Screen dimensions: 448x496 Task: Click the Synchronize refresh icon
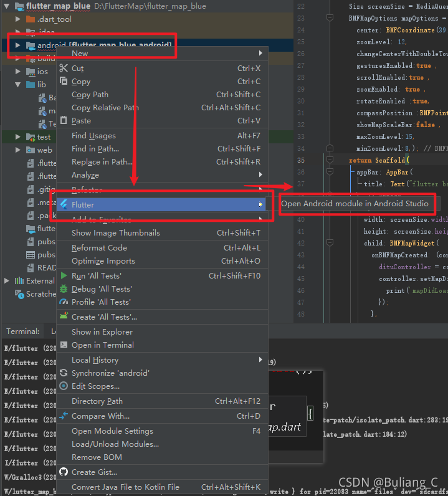[x=64, y=373]
